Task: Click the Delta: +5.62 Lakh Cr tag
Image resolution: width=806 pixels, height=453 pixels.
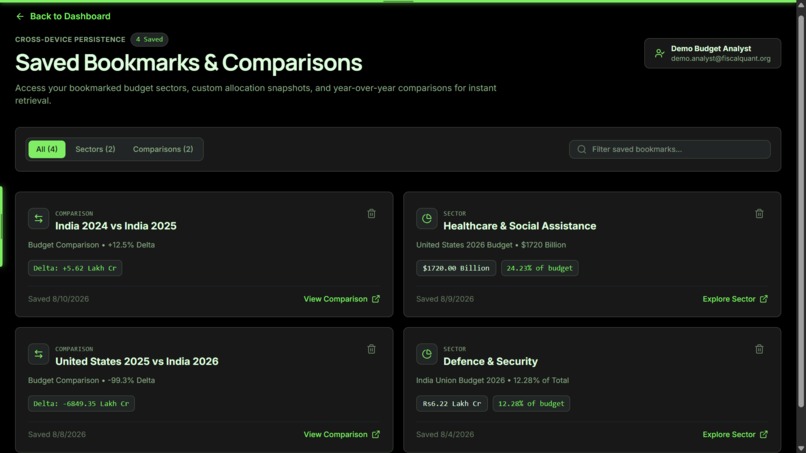Action: (x=75, y=268)
